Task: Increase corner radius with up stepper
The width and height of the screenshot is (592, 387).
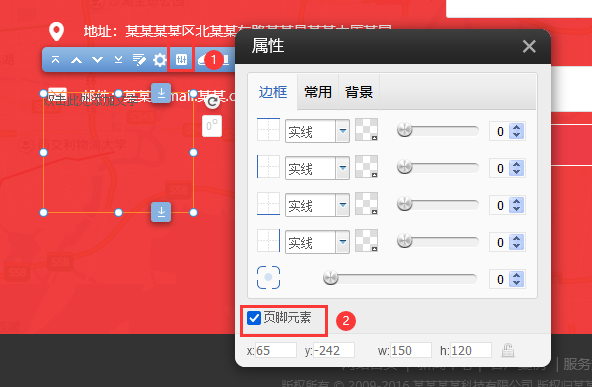Action: (516, 275)
